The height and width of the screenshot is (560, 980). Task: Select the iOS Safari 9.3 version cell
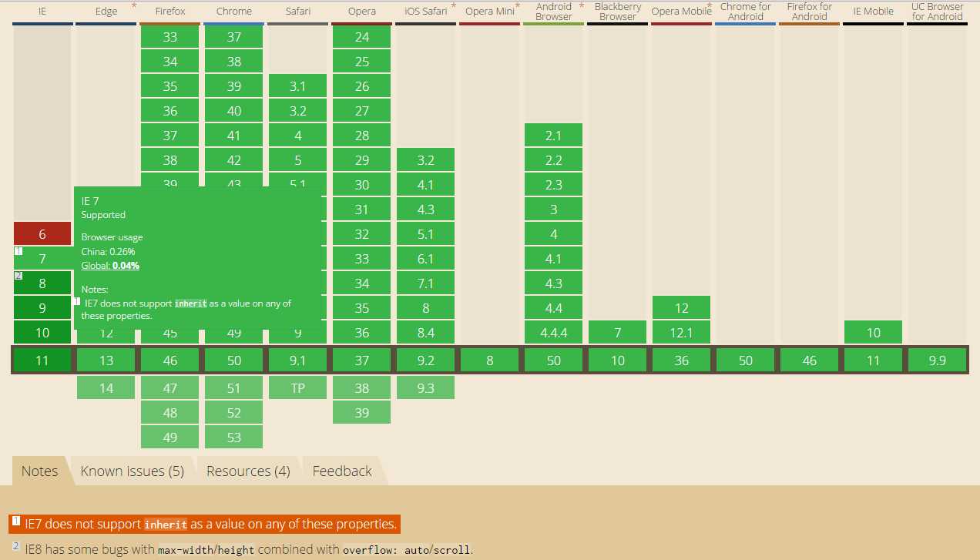click(x=426, y=388)
